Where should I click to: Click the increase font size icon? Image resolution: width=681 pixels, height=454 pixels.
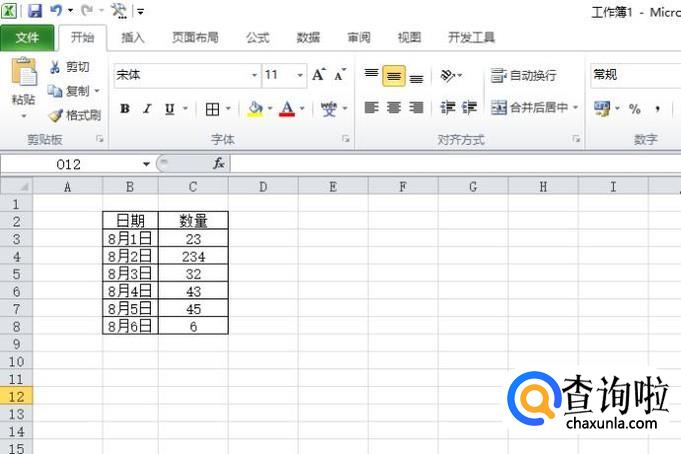pos(319,75)
